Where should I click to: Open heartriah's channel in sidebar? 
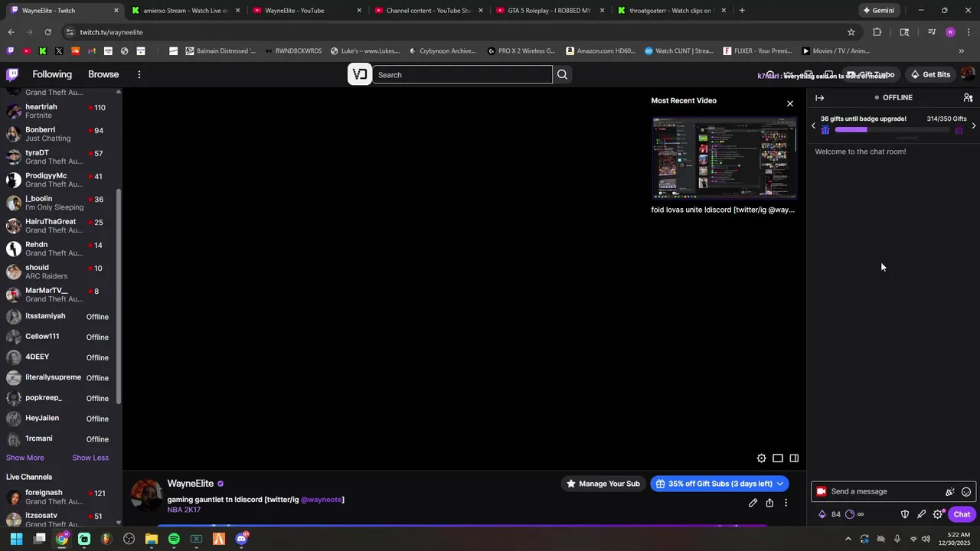coord(60,111)
